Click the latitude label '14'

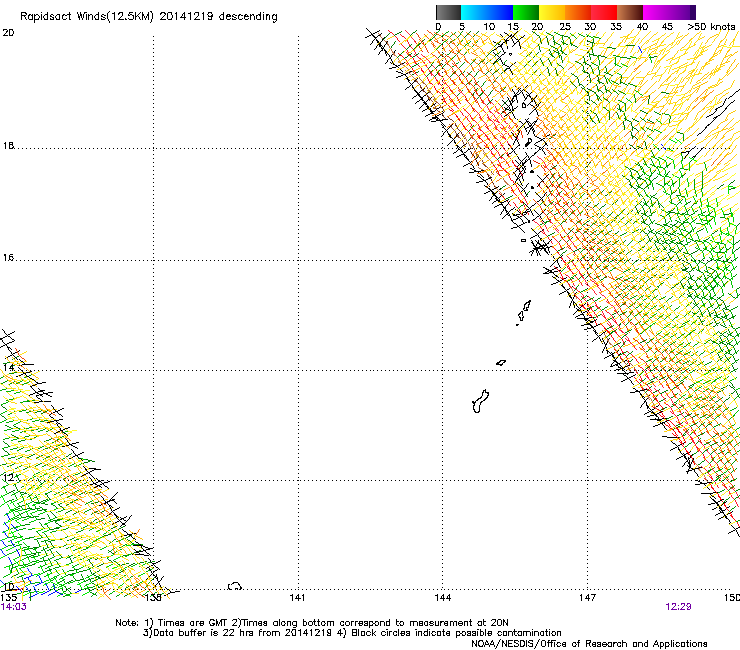(x=8, y=367)
